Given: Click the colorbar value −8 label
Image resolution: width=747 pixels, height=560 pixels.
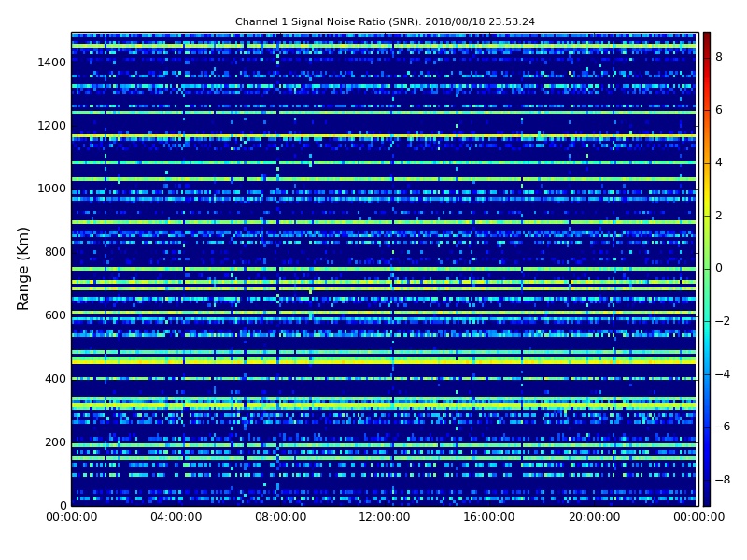Looking at the screenshot, I should (x=723, y=480).
